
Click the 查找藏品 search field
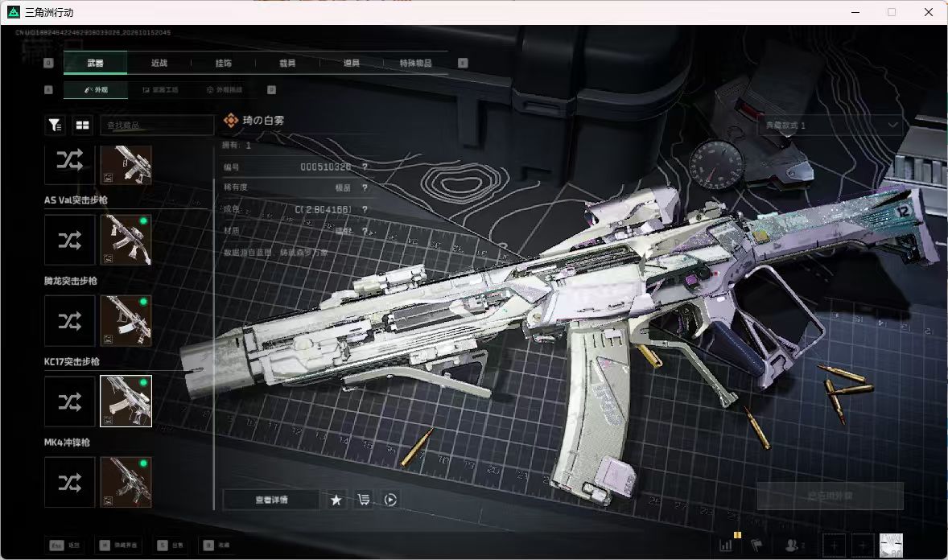point(157,126)
